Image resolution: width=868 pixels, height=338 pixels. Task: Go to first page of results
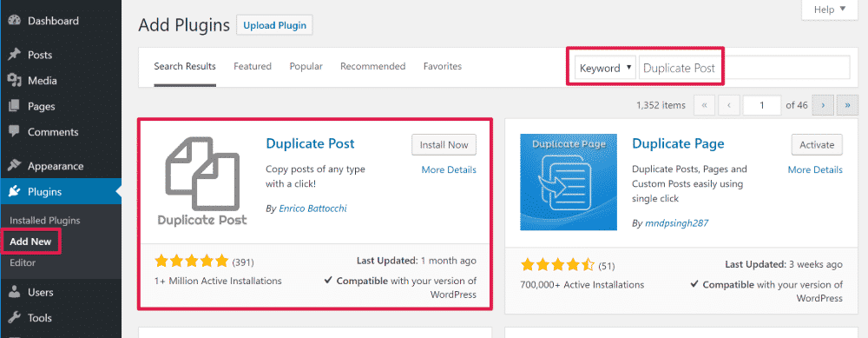tap(704, 105)
